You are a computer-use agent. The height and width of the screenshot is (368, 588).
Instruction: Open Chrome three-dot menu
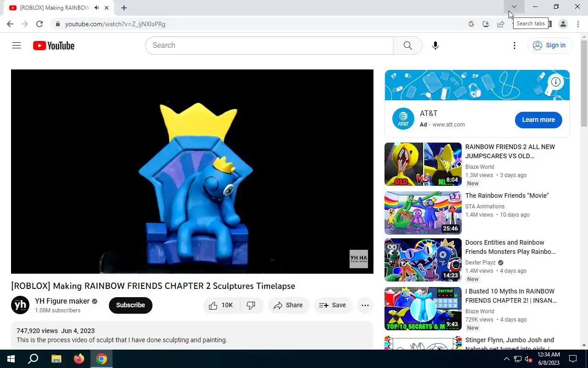pos(578,24)
